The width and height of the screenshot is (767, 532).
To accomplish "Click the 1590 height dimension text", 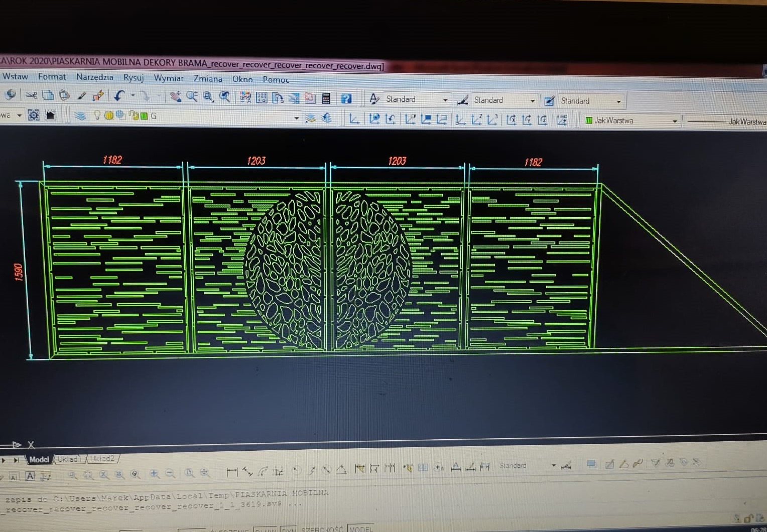I will click(x=19, y=272).
